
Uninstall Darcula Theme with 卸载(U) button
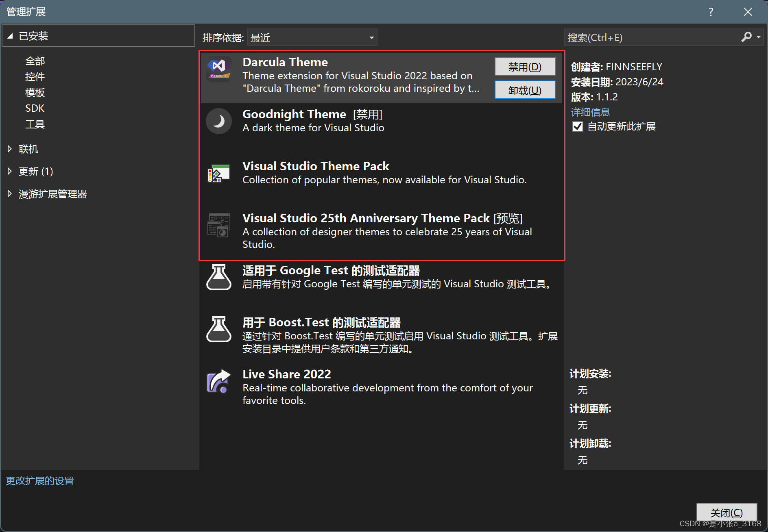point(525,90)
